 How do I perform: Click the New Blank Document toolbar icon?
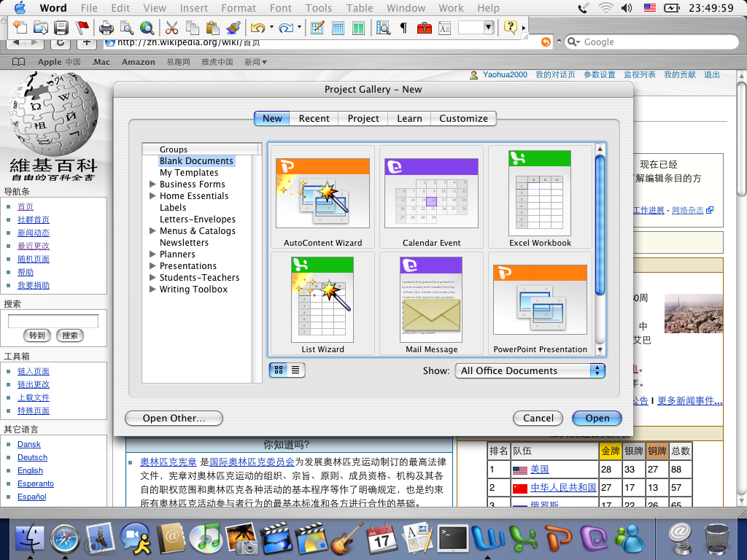coord(20,28)
